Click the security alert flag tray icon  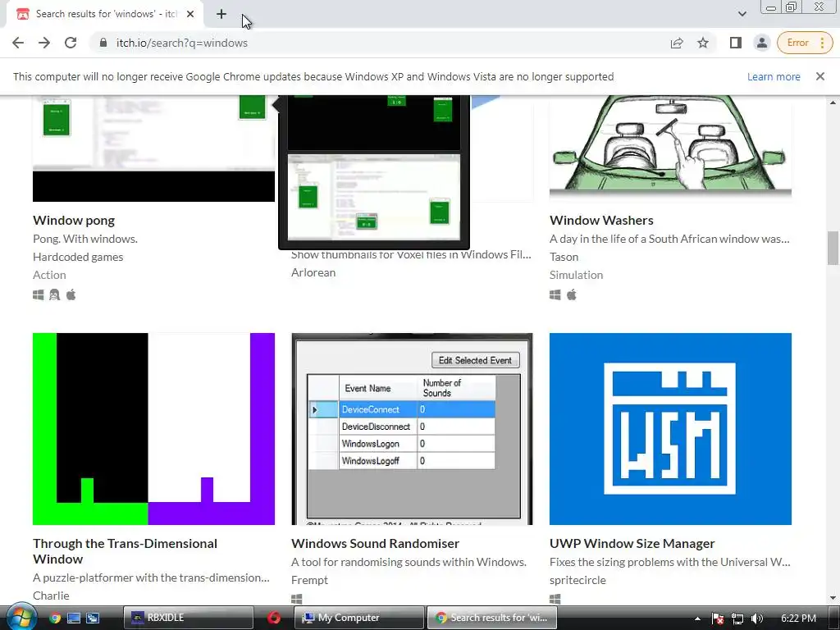pos(718,619)
